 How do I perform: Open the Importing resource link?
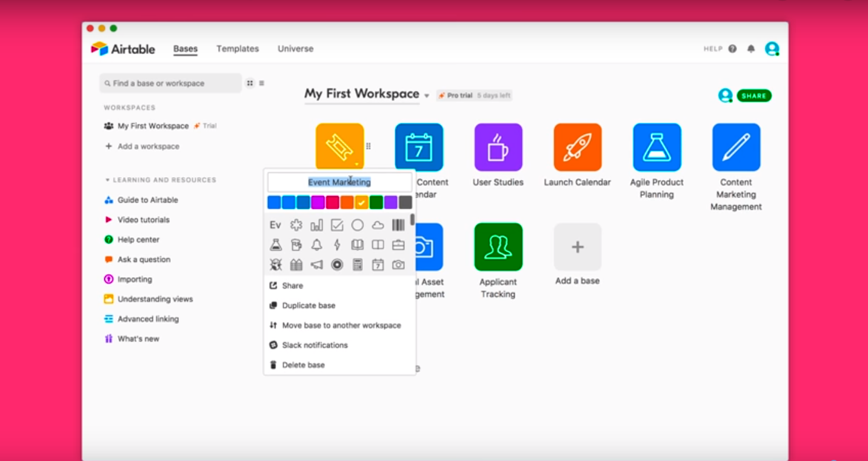[x=128, y=280]
